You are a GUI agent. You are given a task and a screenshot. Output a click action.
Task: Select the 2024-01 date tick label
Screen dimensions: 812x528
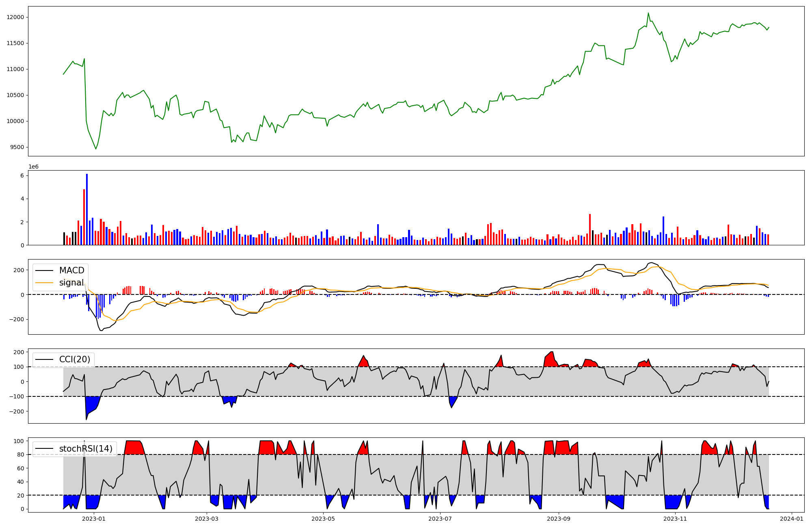pos(792,519)
